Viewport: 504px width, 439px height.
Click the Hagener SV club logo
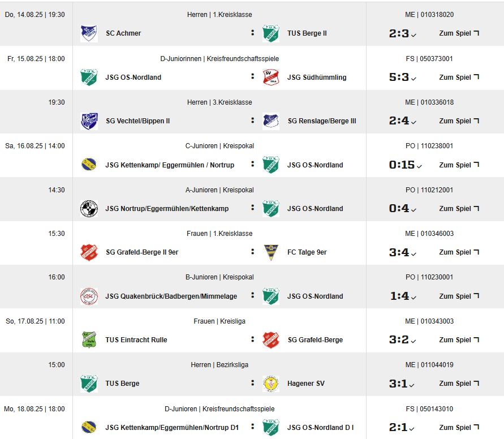click(271, 384)
